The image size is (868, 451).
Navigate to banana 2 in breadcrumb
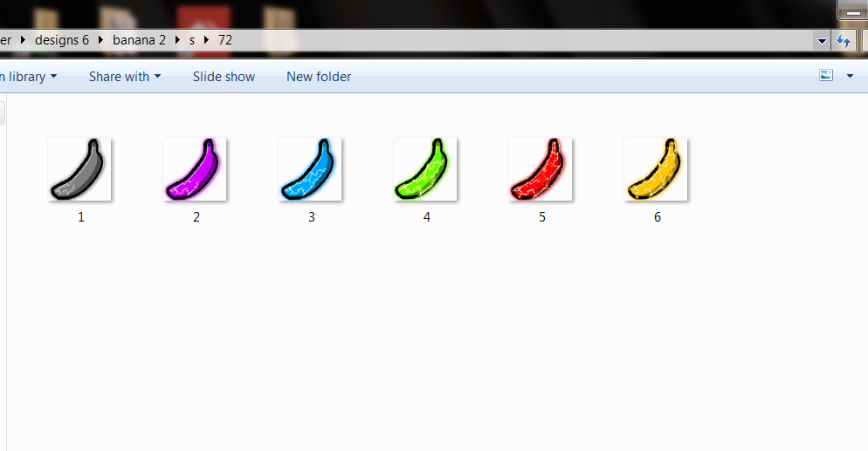coord(139,40)
